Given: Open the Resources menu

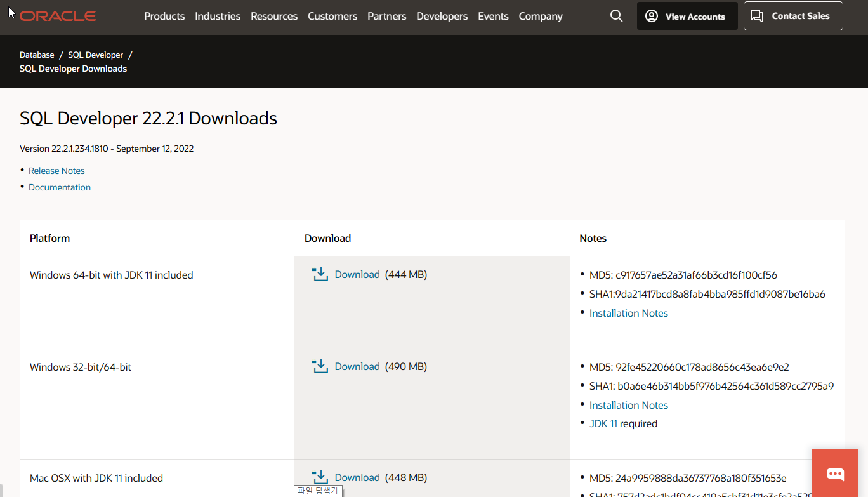Looking at the screenshot, I should pos(274,17).
